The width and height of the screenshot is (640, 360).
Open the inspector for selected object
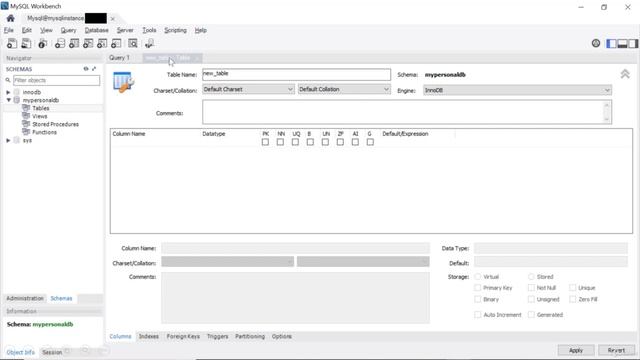42,43
